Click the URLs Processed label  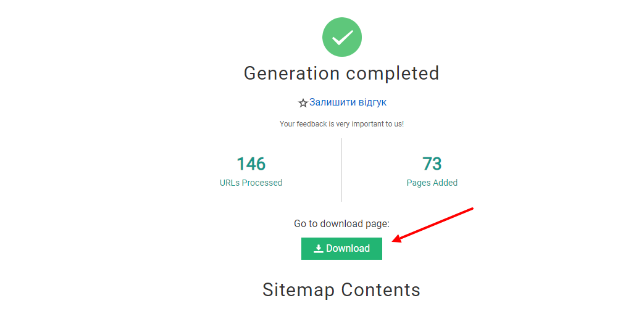[x=251, y=183]
